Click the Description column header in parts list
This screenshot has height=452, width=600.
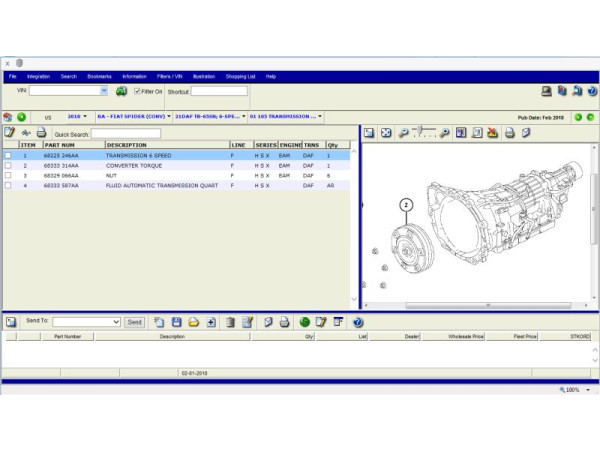126,145
